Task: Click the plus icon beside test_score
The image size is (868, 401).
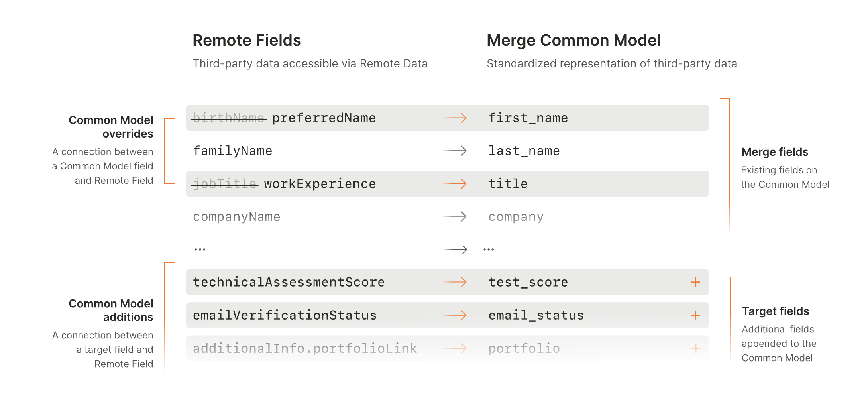Action: (x=695, y=282)
